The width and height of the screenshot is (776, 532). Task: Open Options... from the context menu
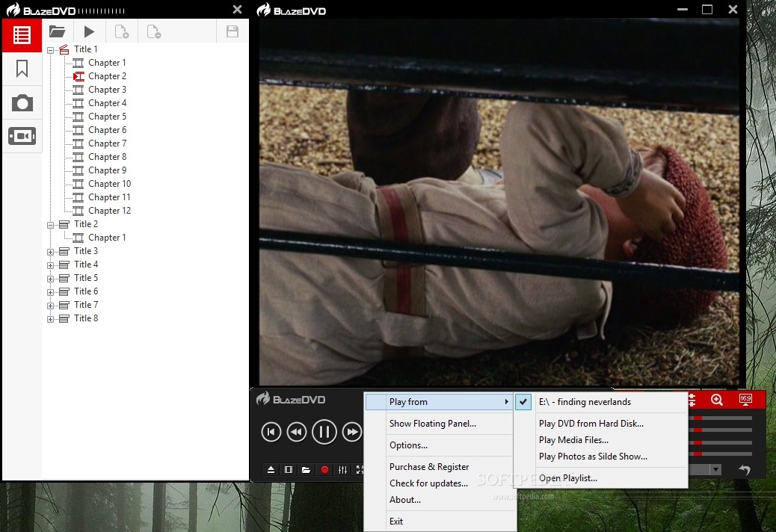pyautogui.click(x=439, y=445)
